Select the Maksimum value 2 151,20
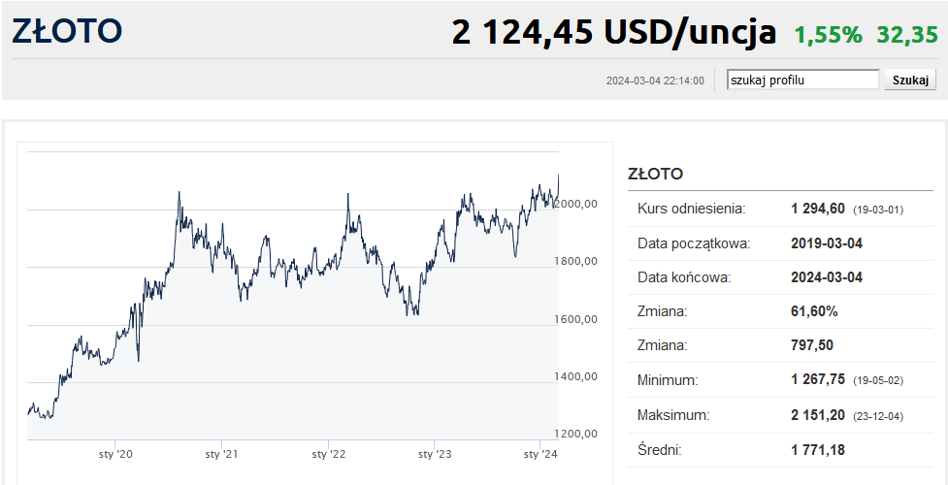The image size is (948, 485). (818, 414)
